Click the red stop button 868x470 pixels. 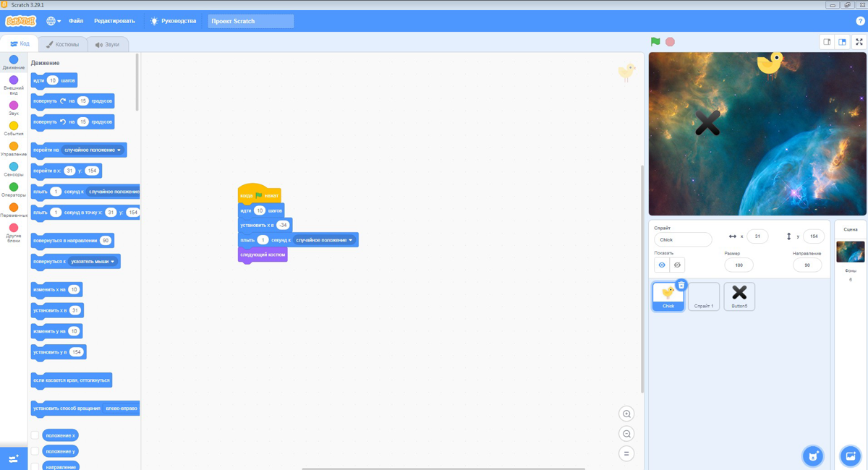click(x=671, y=42)
